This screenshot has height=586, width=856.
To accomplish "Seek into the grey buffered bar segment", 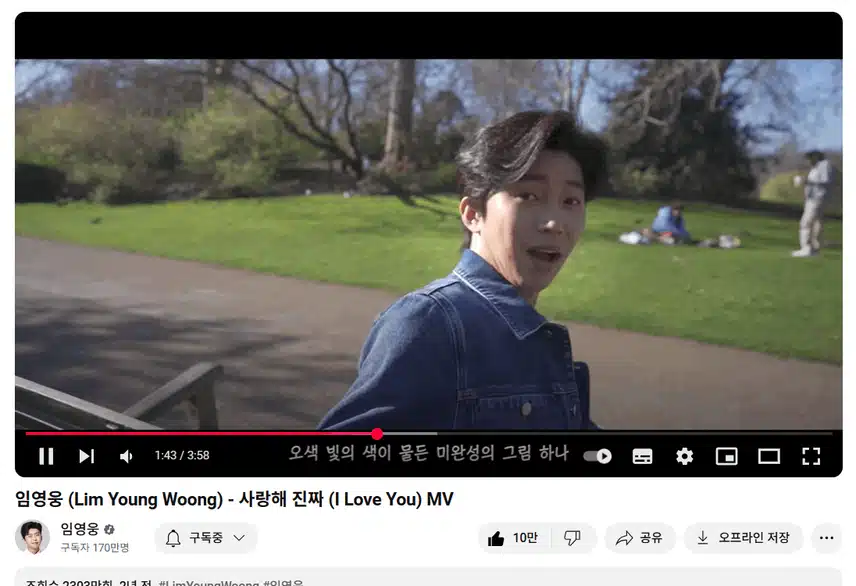I will click(x=409, y=434).
